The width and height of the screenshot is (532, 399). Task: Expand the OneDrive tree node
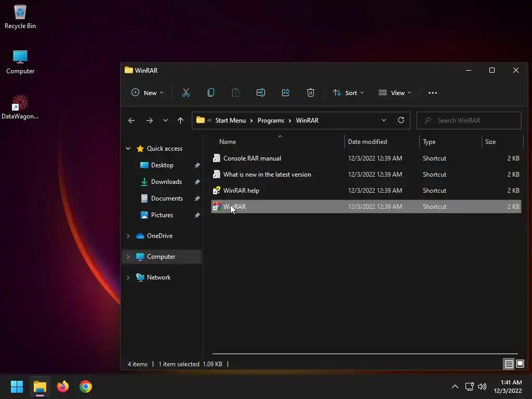point(128,236)
